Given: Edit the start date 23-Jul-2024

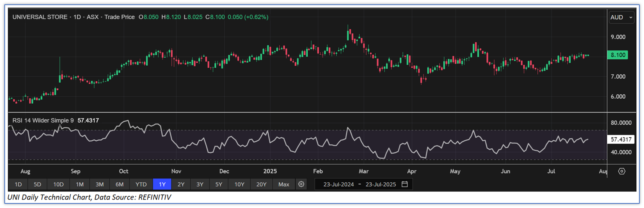Looking at the screenshot, I should pos(339,184).
